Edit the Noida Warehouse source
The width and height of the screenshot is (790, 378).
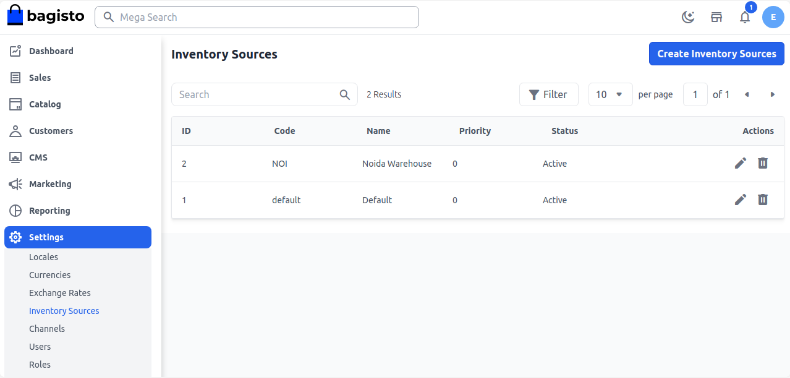(740, 163)
